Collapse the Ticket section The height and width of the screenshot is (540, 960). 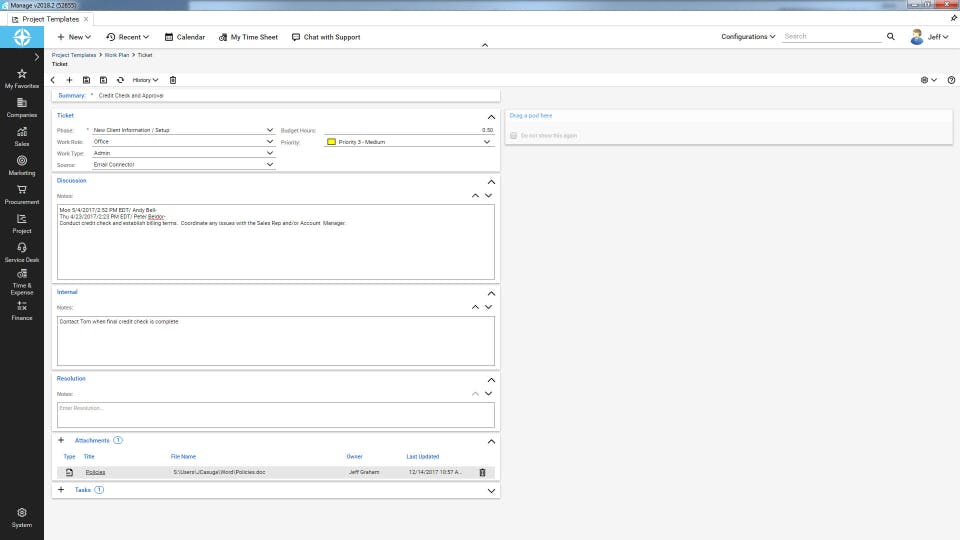pyautogui.click(x=491, y=116)
